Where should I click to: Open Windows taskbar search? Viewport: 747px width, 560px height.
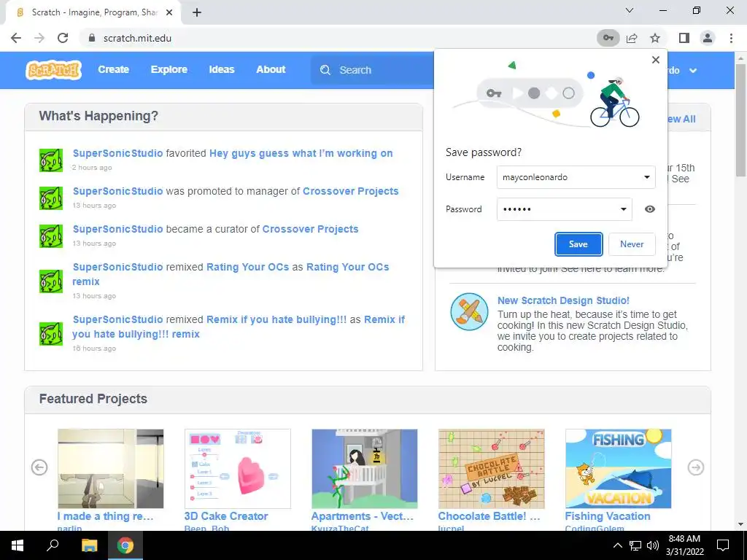(x=53, y=545)
